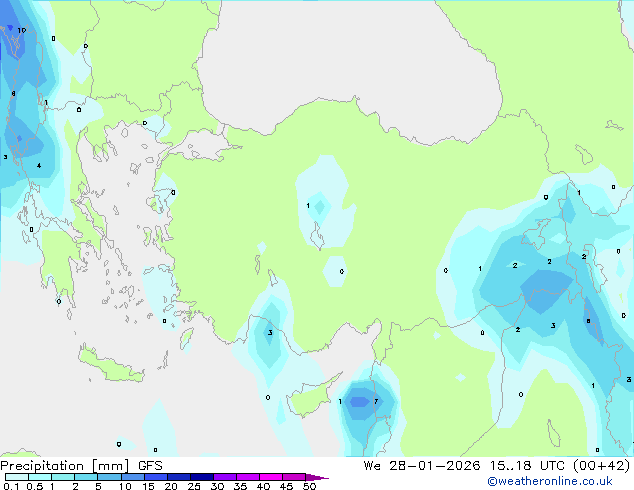Click the '50' legend scale label

pos(310,486)
